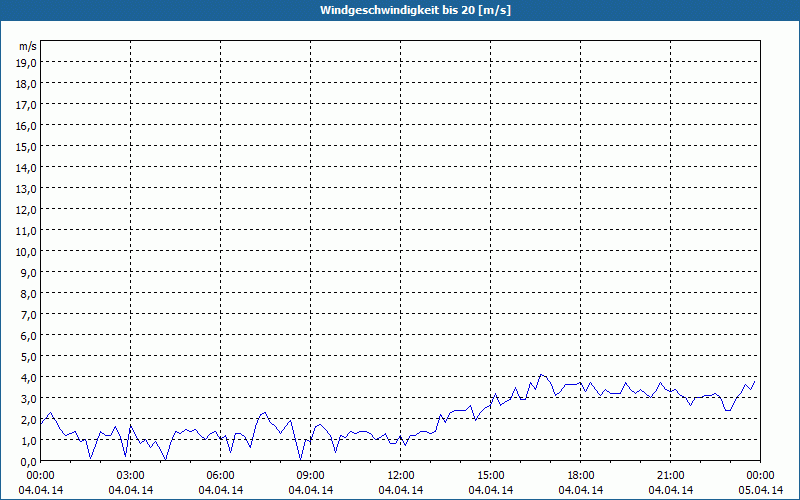Click the line's end point at right edge

(755, 381)
